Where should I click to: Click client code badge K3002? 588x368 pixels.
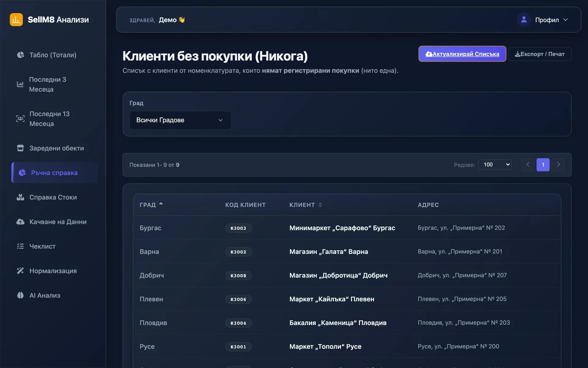coord(238,252)
